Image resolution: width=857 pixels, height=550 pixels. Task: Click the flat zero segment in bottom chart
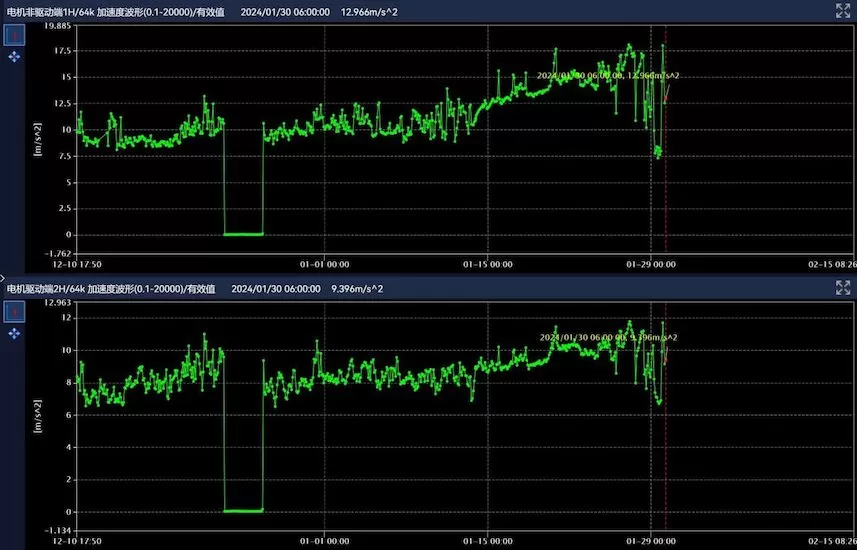point(243,510)
